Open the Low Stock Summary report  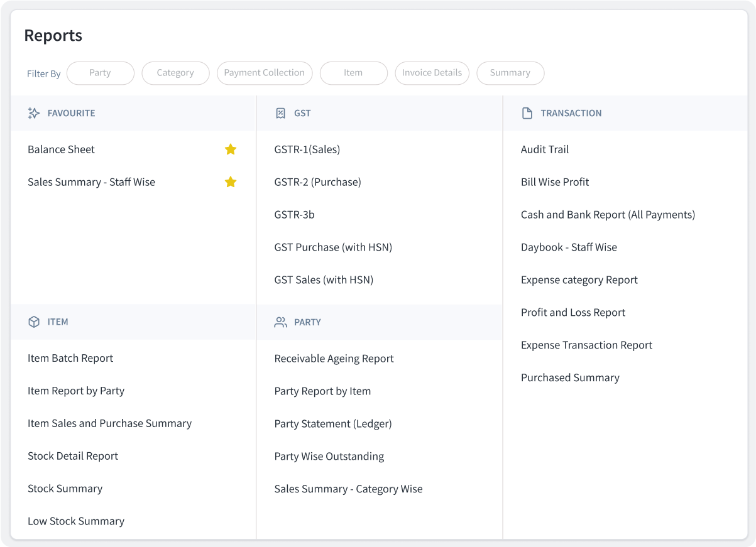coord(76,521)
